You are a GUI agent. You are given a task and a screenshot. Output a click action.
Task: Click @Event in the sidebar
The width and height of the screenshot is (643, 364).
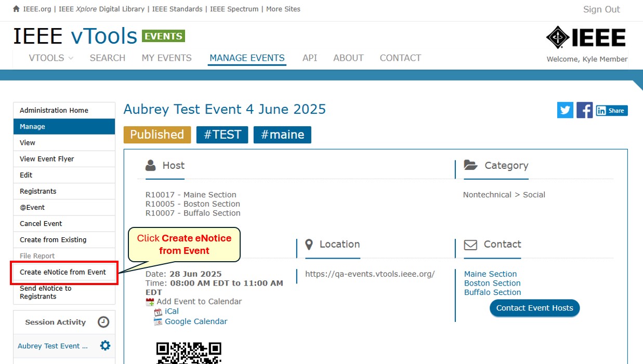[x=64, y=207]
